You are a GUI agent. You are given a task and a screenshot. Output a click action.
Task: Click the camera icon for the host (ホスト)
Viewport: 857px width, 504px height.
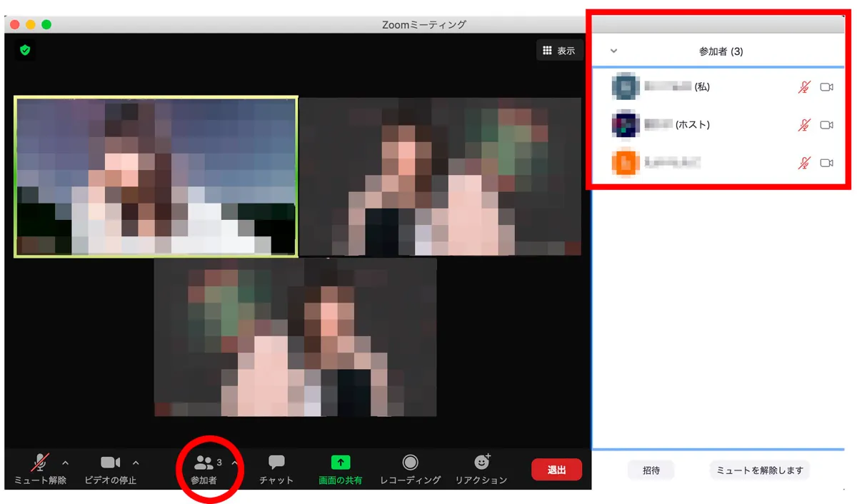click(x=826, y=125)
